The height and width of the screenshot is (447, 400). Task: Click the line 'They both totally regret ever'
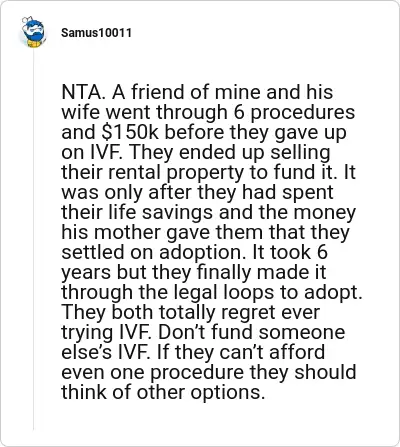(x=191, y=313)
